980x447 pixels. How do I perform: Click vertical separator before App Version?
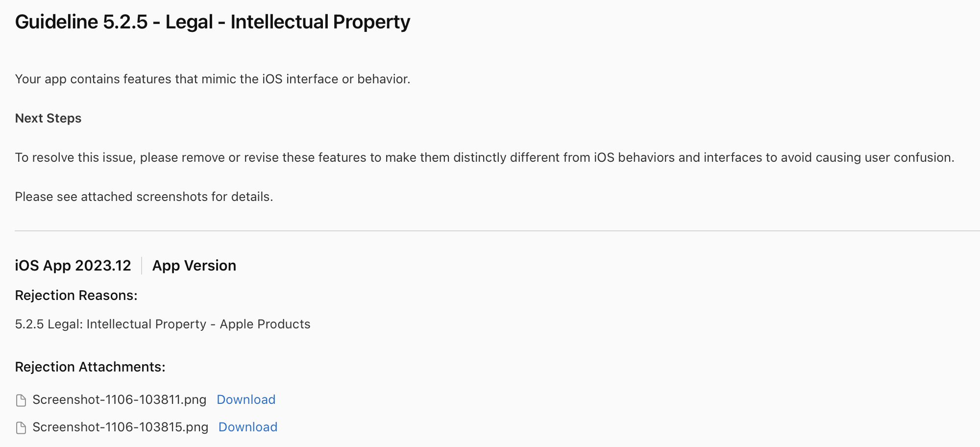[x=142, y=266]
